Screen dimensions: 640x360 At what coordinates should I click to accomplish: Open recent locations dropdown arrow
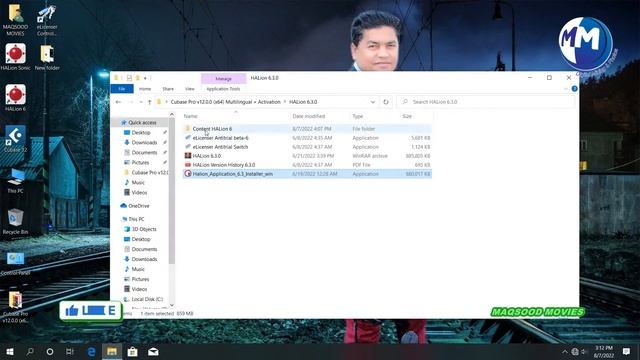pyautogui.click(x=141, y=102)
